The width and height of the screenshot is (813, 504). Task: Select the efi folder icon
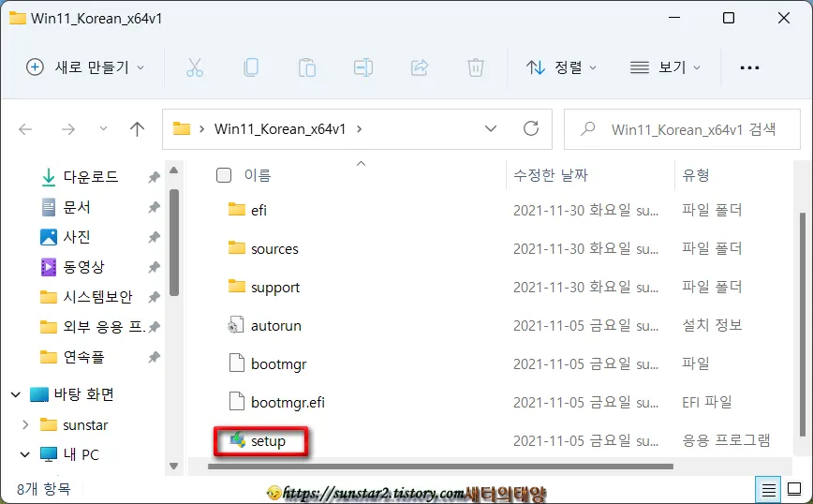[x=236, y=210]
